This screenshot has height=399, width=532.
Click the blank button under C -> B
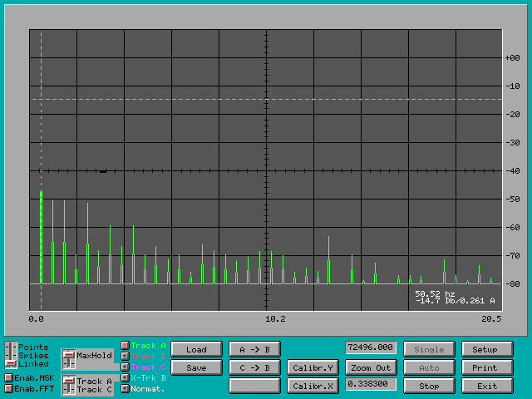(x=255, y=386)
